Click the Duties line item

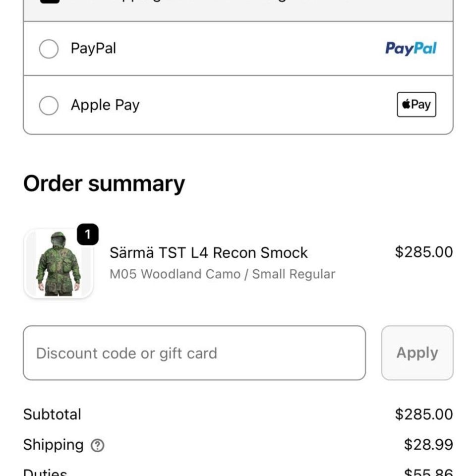(x=46, y=472)
